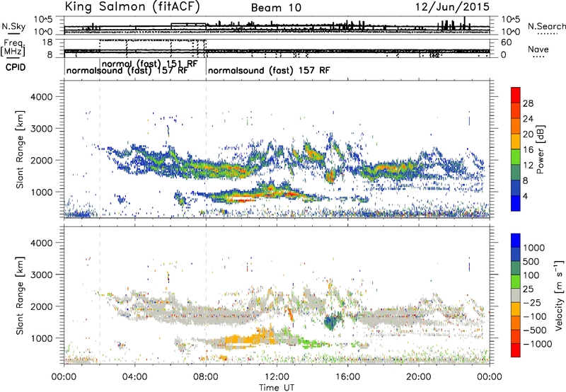Click the red bottom of the velocity colorbar
The height and width of the screenshot is (392, 566).
[516, 350]
